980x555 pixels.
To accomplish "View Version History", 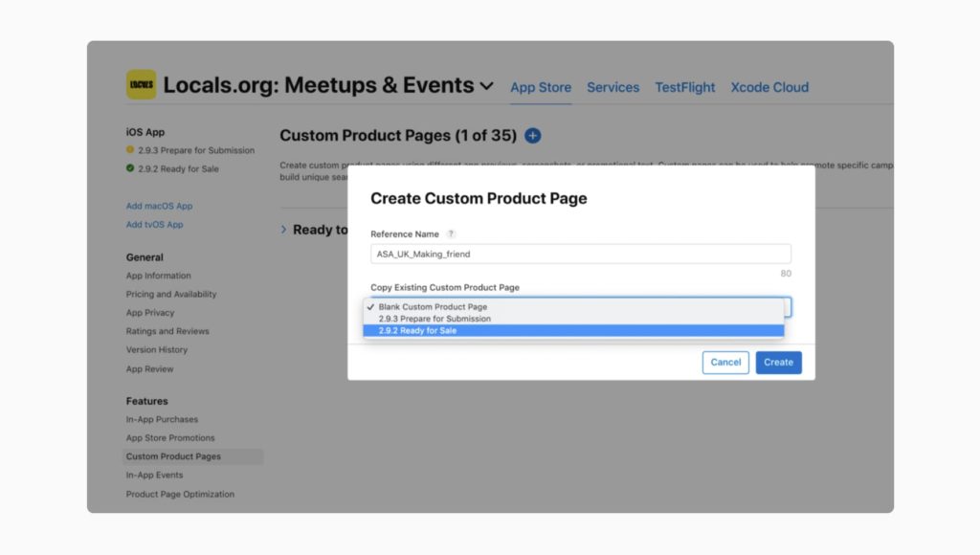I will coord(157,350).
